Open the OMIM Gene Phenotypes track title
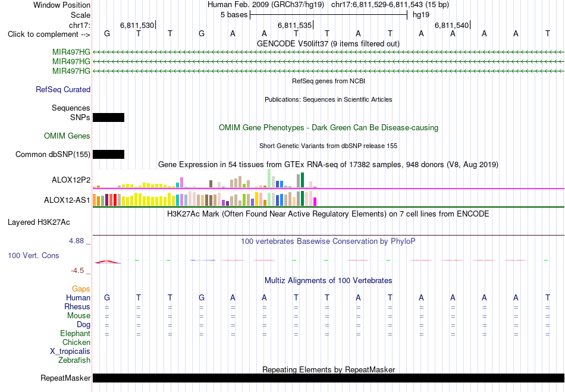This screenshot has width=565, height=392. (x=328, y=127)
